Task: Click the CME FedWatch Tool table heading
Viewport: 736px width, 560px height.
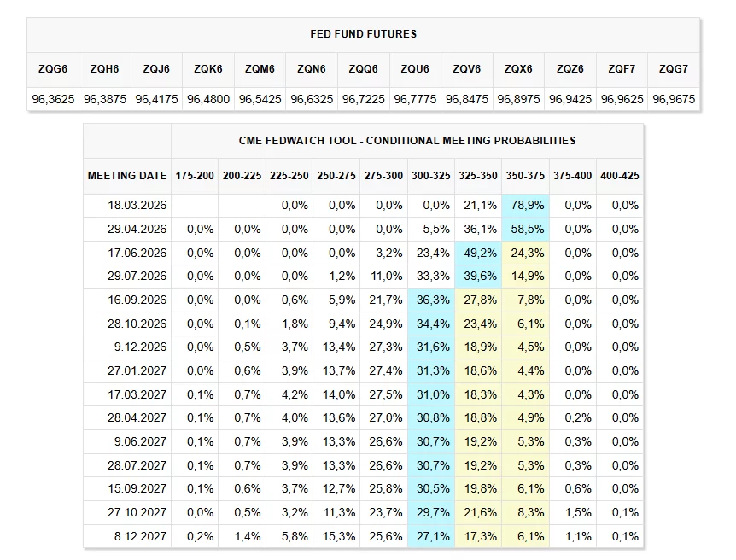Action: tap(407, 140)
